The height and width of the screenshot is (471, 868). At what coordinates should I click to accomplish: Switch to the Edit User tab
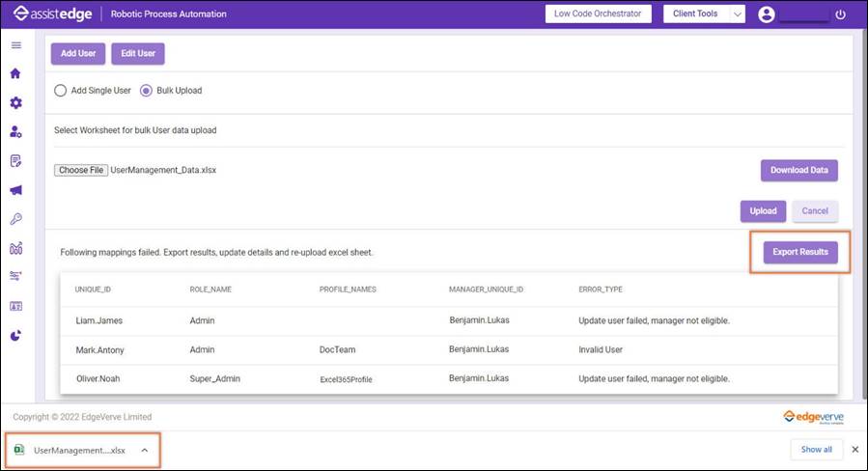138,54
